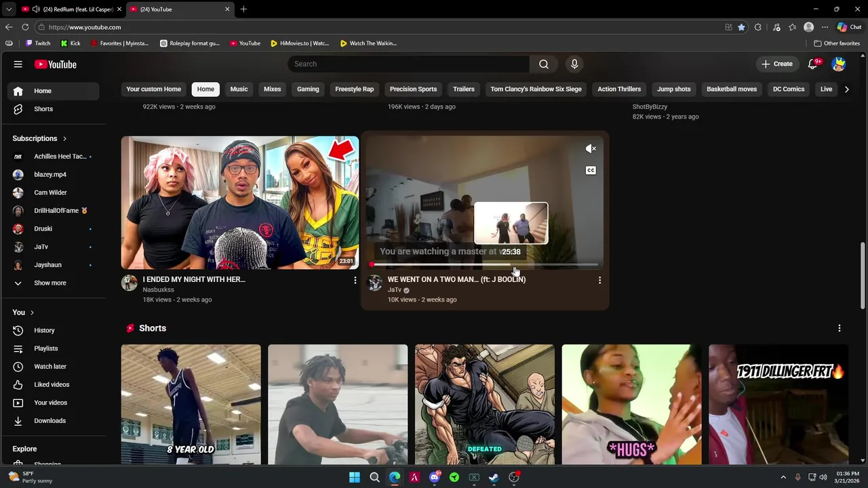Open History in the sidebar
This screenshot has height=488, width=868.
coord(54,330)
